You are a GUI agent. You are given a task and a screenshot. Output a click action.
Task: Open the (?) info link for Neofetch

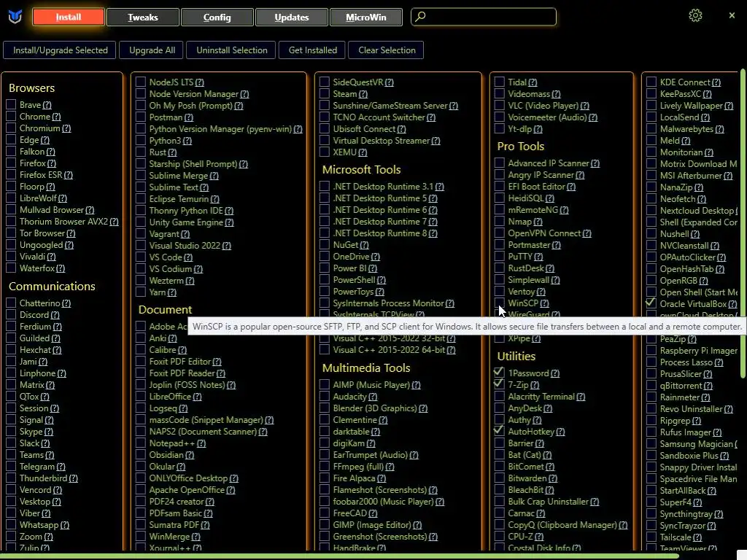pyautogui.click(x=702, y=199)
